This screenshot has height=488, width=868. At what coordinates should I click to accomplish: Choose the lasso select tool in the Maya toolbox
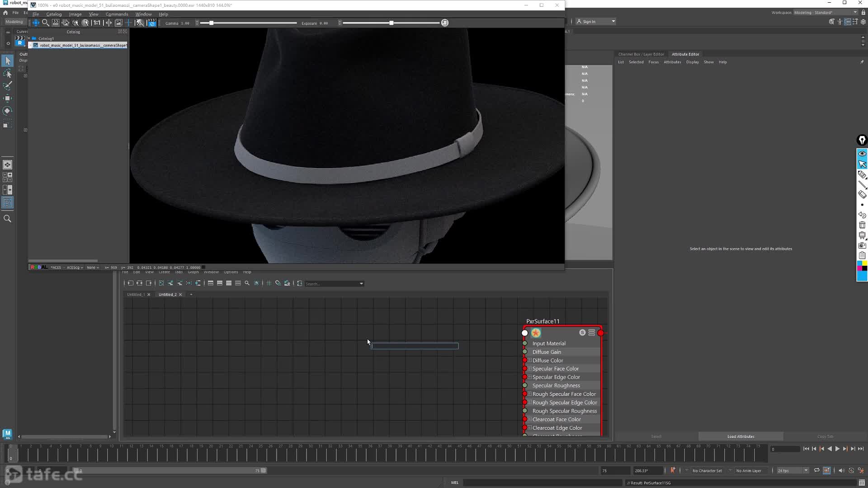coord(8,73)
